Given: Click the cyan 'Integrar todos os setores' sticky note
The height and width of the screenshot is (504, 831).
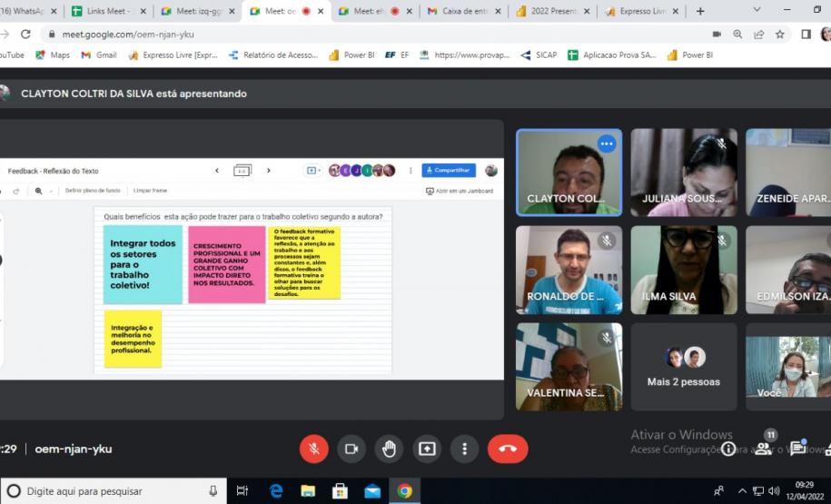Looking at the screenshot, I should point(143,264).
